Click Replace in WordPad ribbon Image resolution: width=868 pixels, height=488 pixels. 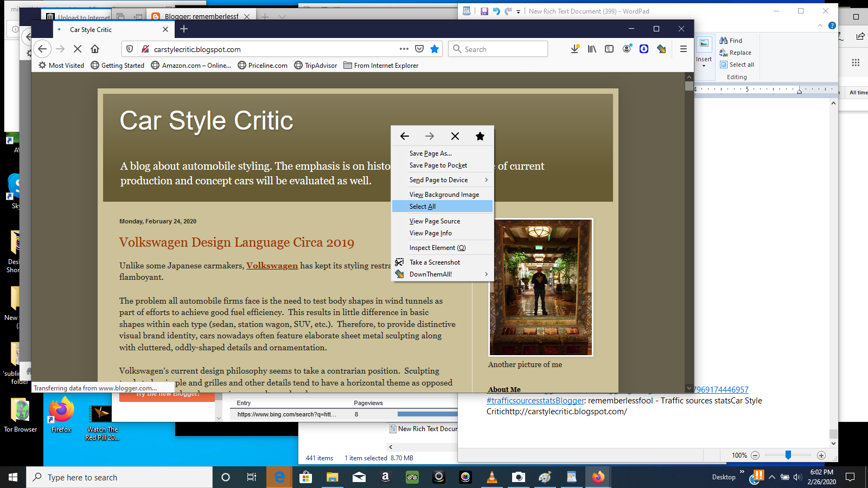tap(735, 53)
